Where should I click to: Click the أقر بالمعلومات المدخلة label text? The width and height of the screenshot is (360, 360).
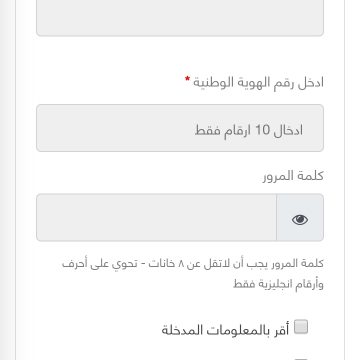[225, 330]
